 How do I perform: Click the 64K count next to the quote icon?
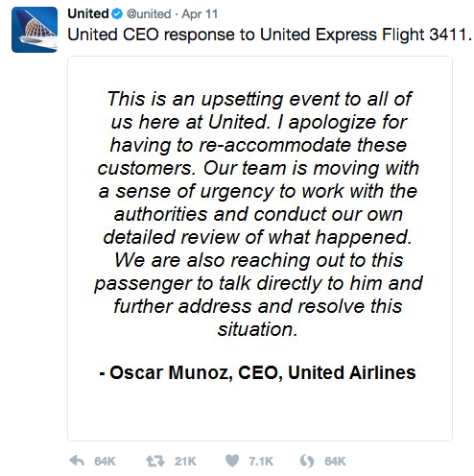335,462
